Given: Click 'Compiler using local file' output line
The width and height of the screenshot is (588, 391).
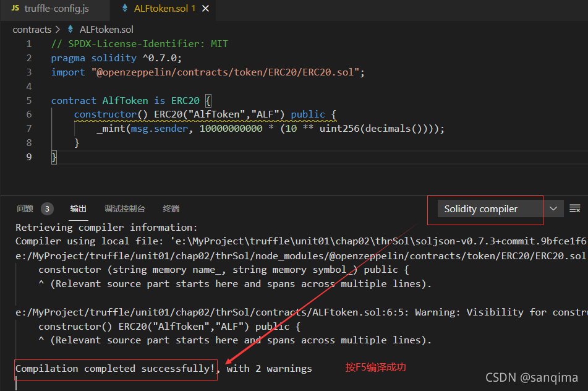Looking at the screenshot, I should click(x=300, y=241).
